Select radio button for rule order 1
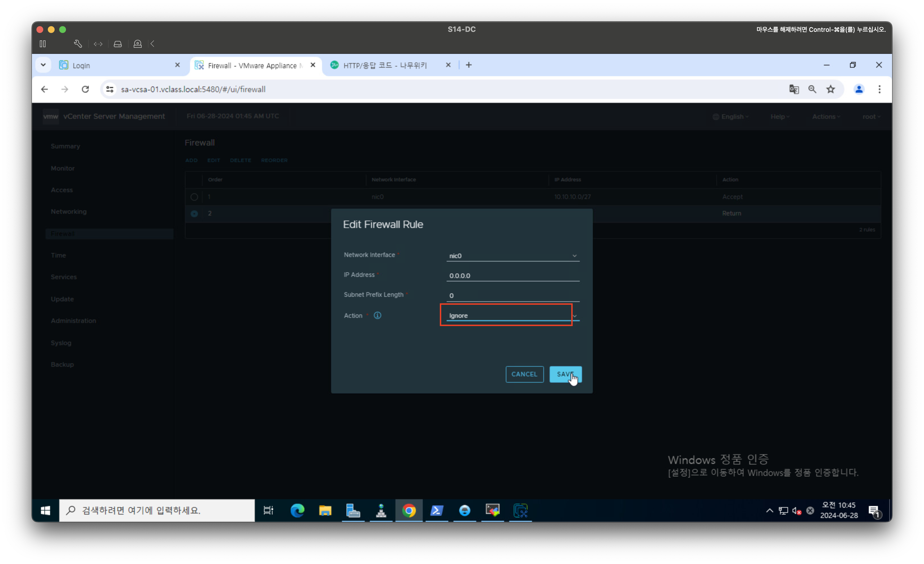The height and width of the screenshot is (564, 924). 194,197
